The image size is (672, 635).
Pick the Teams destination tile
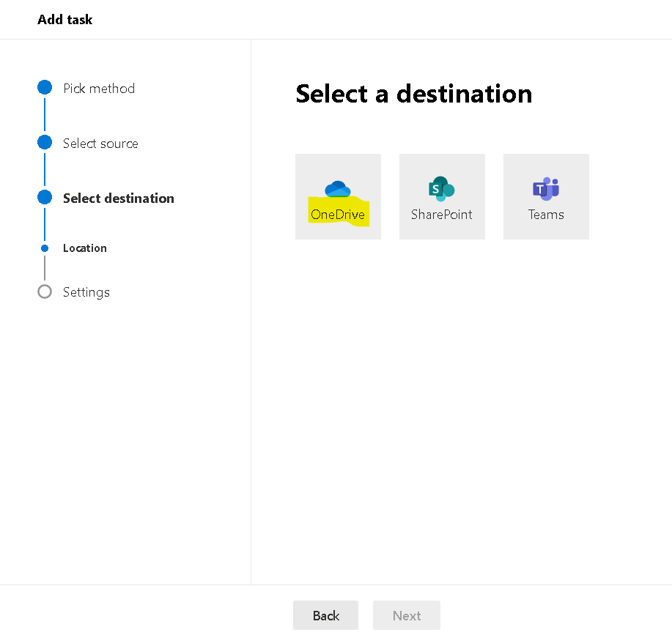(546, 196)
